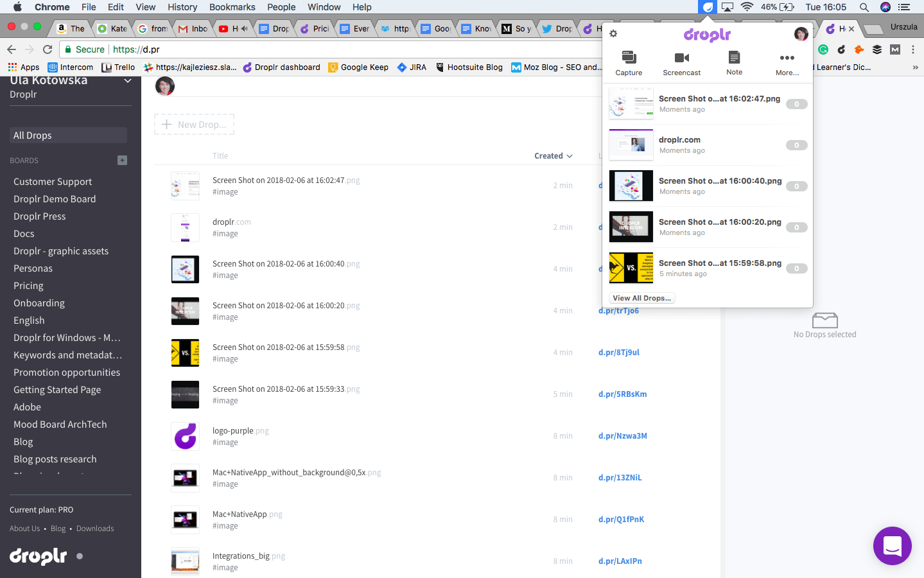The image size is (924, 578).
Task: Click About Us footer link
Action: [24, 529]
